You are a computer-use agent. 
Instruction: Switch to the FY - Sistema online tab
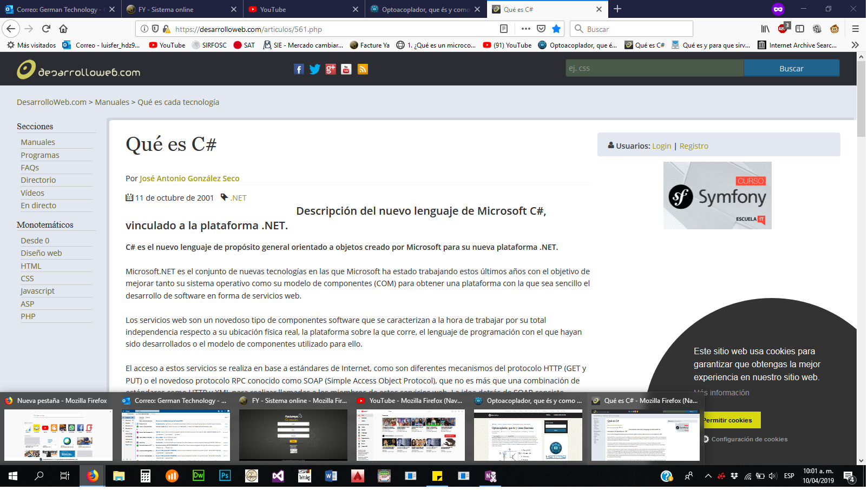[181, 9]
